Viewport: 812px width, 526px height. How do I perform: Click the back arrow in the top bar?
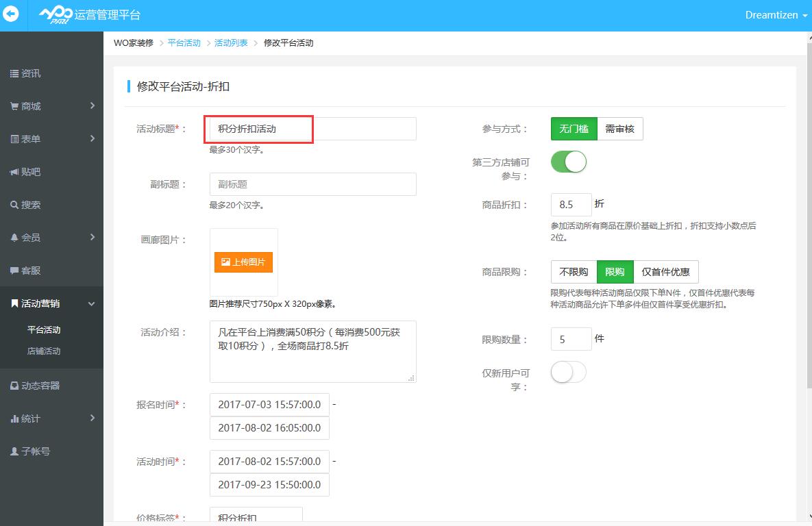pyautogui.click(x=11, y=14)
